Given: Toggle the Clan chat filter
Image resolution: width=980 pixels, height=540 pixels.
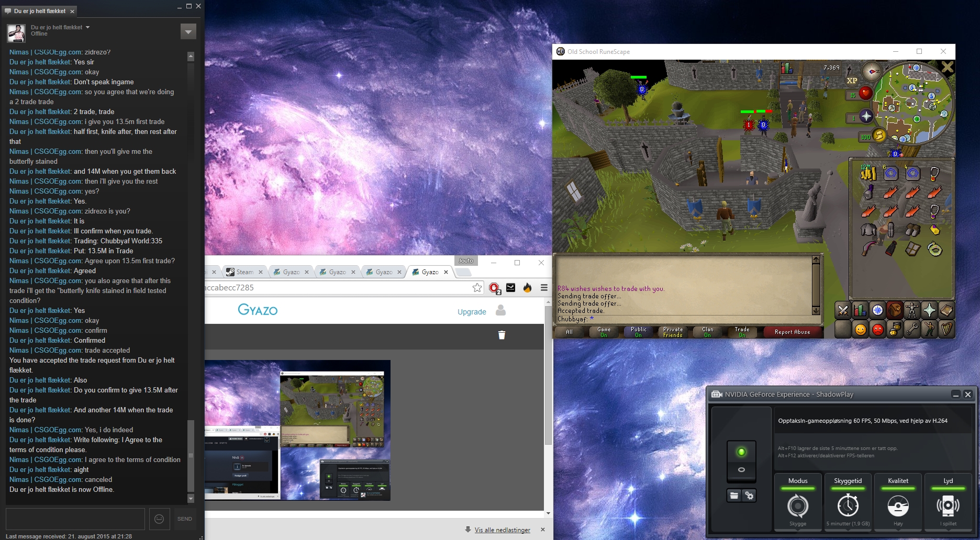Looking at the screenshot, I should [x=707, y=332].
